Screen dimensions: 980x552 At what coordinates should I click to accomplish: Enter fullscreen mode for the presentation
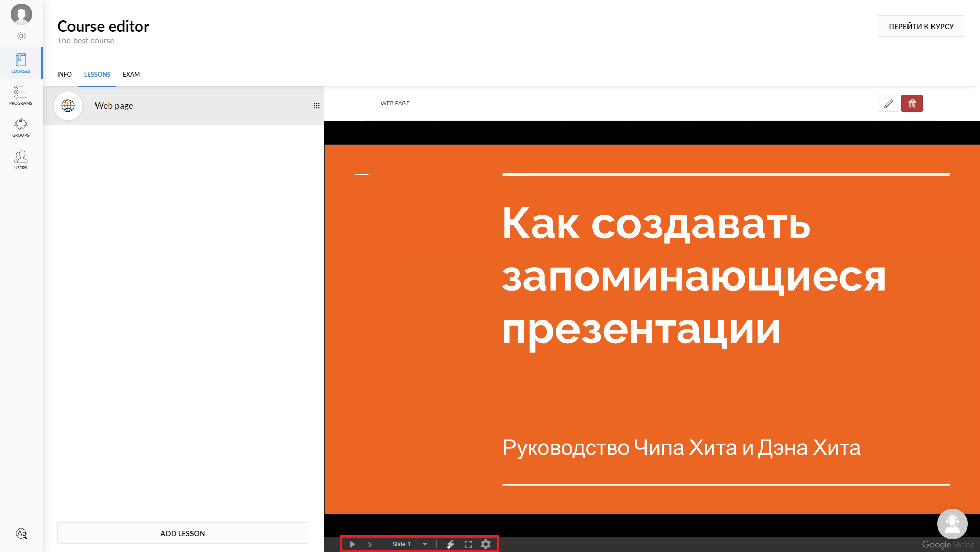tap(468, 544)
